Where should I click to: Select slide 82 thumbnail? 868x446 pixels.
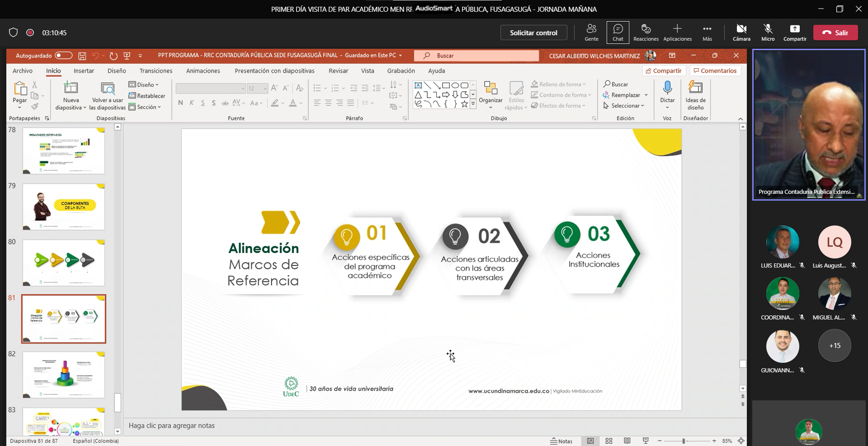[64, 375]
